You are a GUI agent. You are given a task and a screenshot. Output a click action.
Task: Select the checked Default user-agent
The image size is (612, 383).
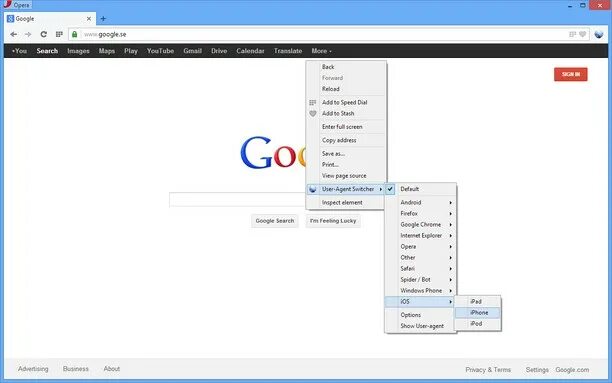pos(420,189)
